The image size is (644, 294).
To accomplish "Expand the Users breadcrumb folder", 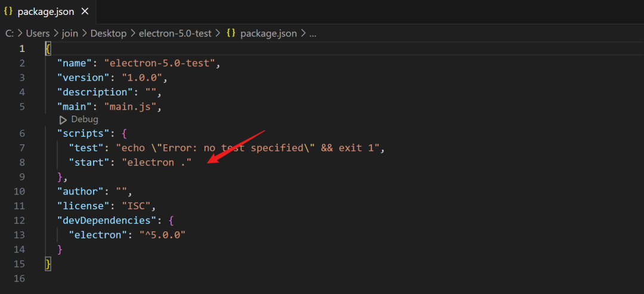I will click(38, 33).
